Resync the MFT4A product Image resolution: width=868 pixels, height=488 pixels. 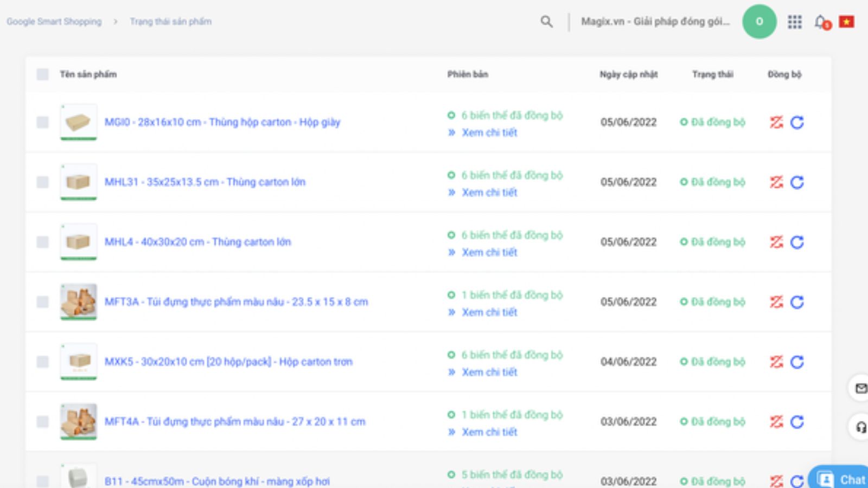click(797, 422)
